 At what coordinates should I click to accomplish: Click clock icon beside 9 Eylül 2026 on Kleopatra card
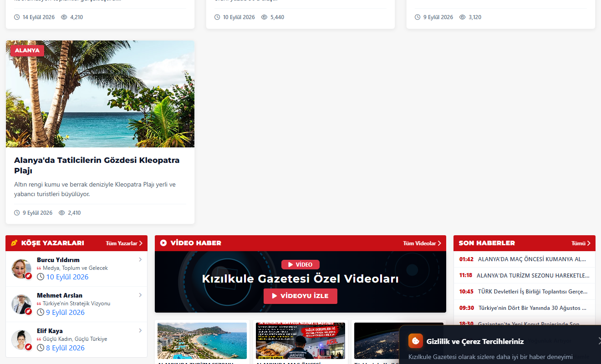[x=17, y=213]
